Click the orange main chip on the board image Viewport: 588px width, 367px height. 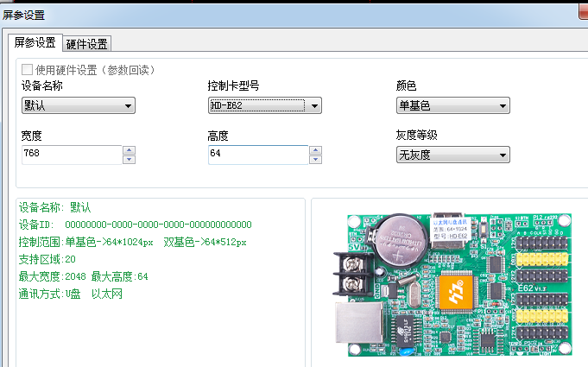point(457,291)
